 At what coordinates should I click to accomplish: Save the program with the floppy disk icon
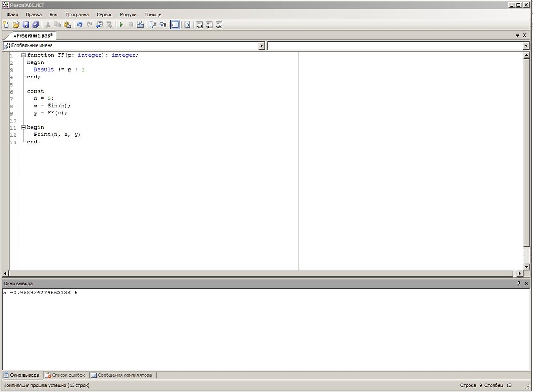pos(26,25)
